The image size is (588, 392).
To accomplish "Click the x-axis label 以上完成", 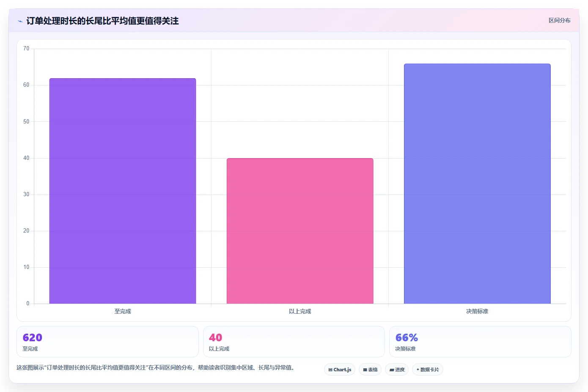I will coord(300,311).
